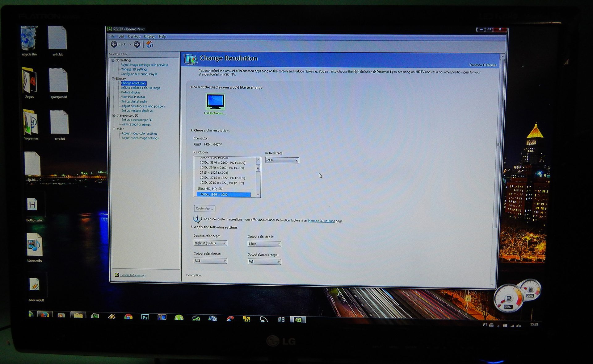This screenshot has height=364, width=593.
Task: Collapse the Display tree node
Action: pos(113,79)
